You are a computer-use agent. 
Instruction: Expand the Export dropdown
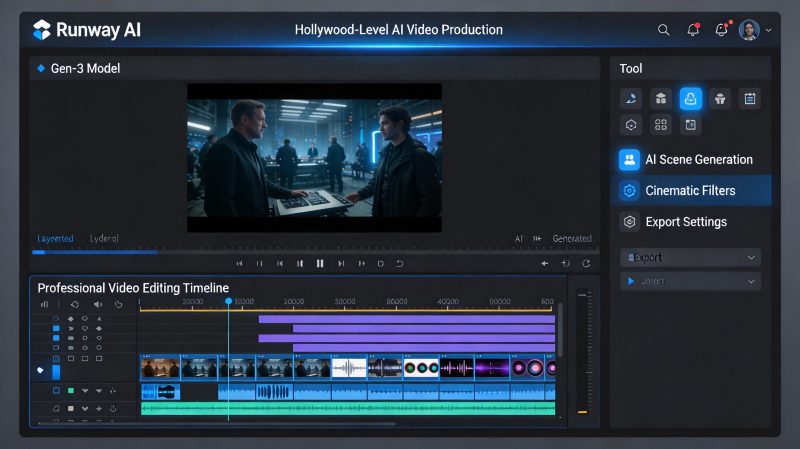coord(690,257)
